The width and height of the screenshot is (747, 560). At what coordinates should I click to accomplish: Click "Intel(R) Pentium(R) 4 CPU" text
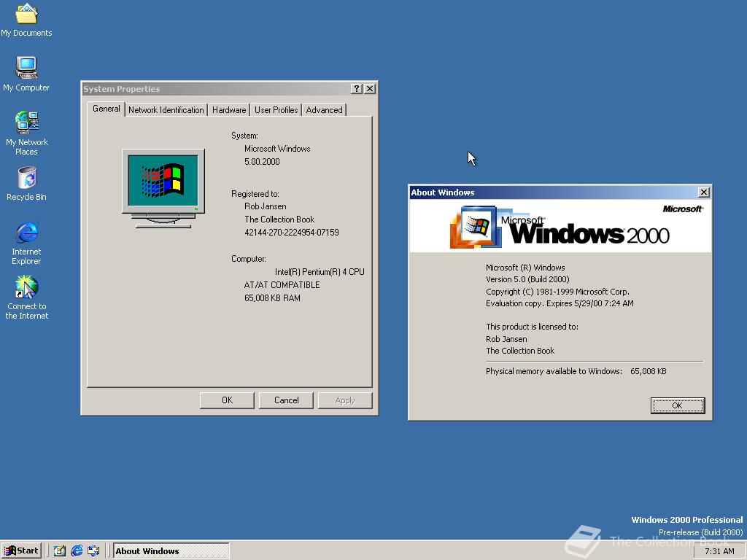(320, 272)
